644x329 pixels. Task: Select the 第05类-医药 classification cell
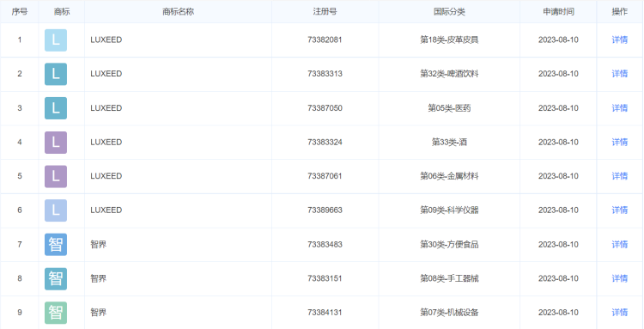(449, 108)
